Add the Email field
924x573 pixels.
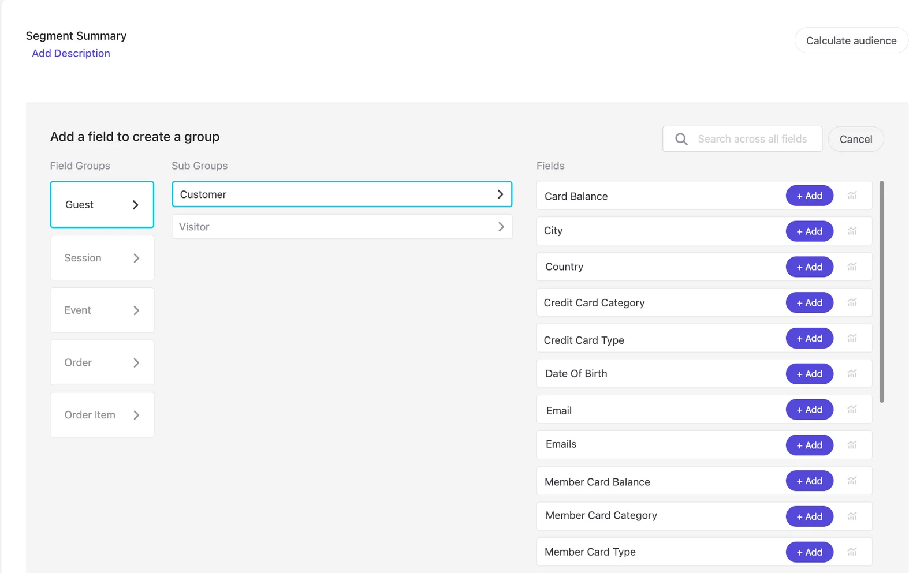(x=809, y=410)
